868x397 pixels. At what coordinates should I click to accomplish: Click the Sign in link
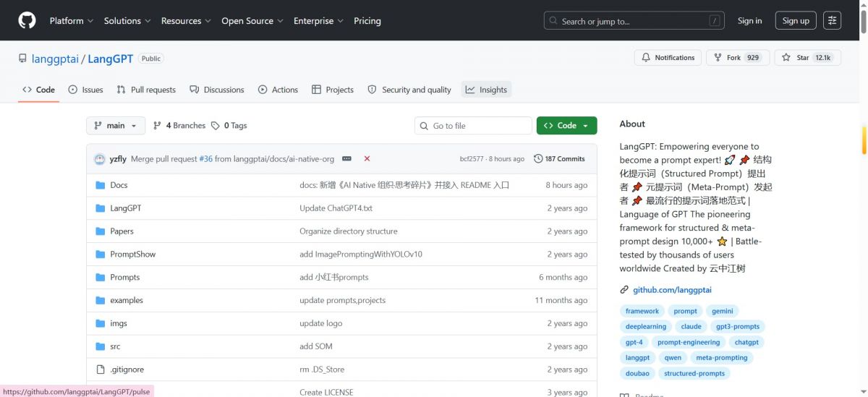[x=749, y=21]
